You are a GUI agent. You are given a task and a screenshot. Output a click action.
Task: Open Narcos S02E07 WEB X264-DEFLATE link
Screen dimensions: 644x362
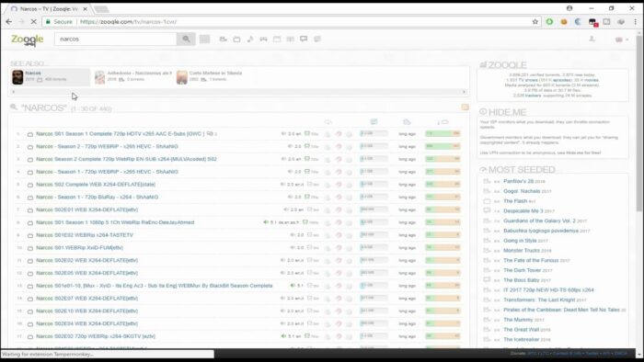87,299
